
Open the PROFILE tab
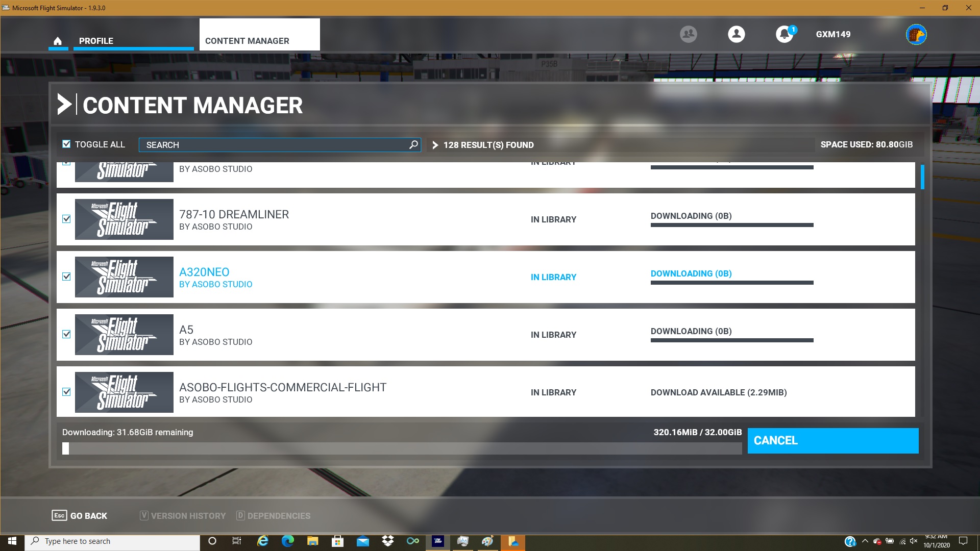[133, 41]
